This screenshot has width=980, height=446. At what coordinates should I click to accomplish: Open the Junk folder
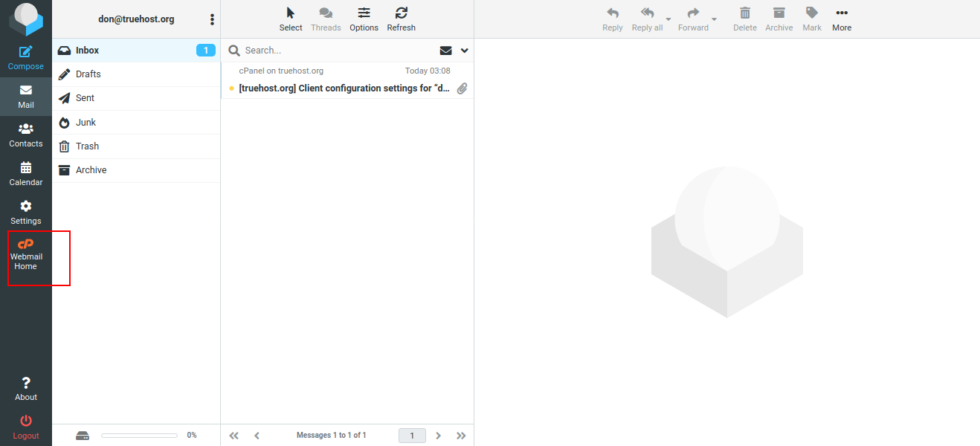pos(136,123)
